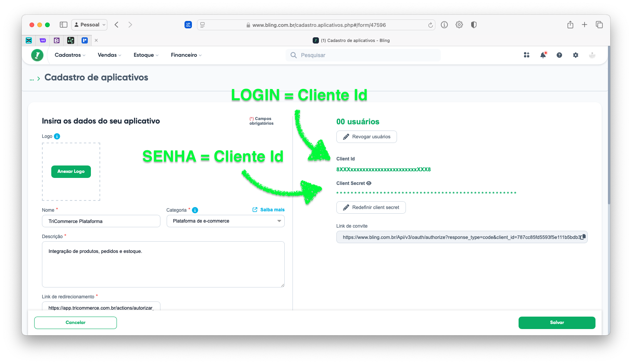Expand the Estoque menu
632x364 pixels.
[x=146, y=55]
